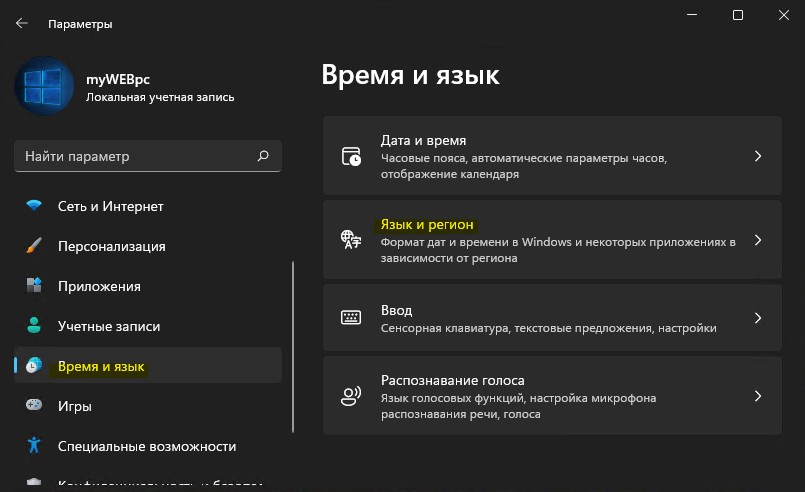This screenshot has width=805, height=492.
Task: Click the paintbrush Персонализация icon
Action: (34, 245)
